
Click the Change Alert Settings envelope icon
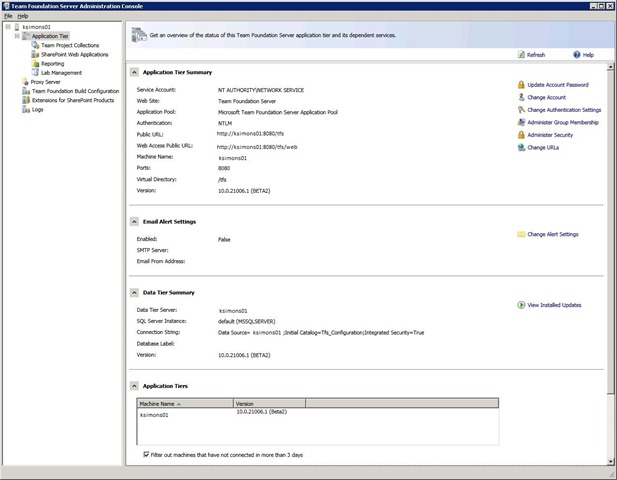coord(521,234)
